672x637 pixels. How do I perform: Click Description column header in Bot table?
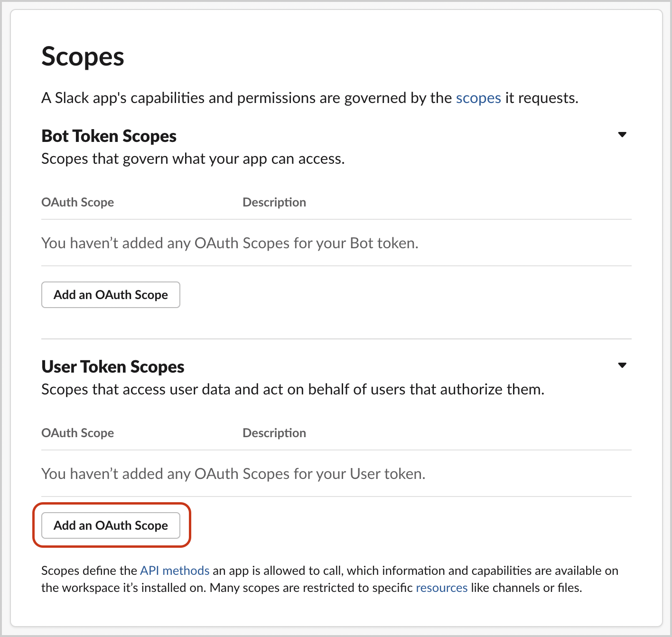[x=274, y=202]
